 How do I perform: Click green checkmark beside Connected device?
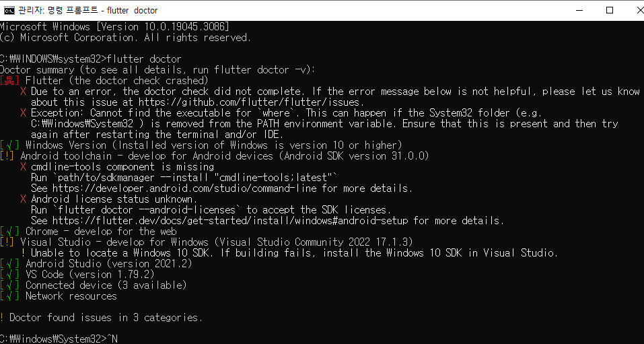pos(10,285)
